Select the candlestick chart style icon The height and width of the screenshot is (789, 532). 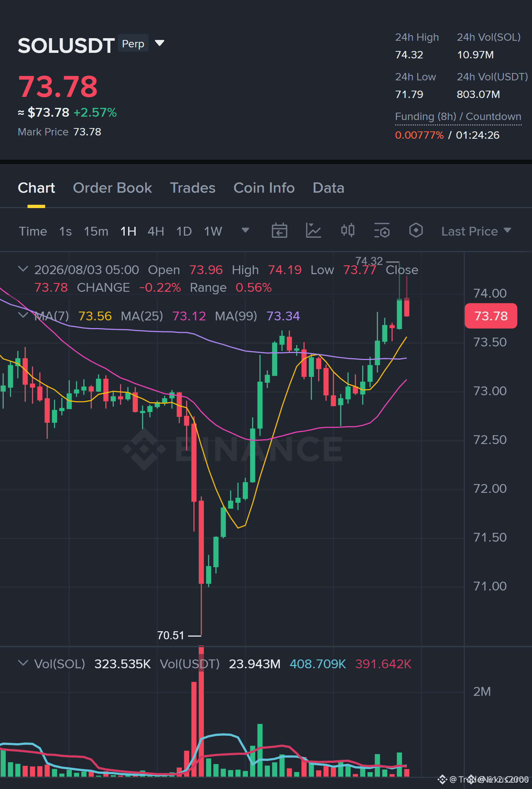[347, 230]
